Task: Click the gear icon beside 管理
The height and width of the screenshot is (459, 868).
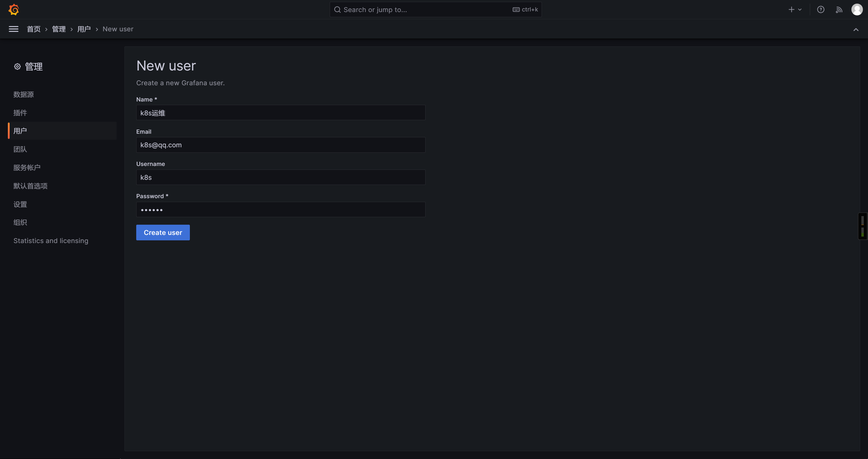Action: 17,67
